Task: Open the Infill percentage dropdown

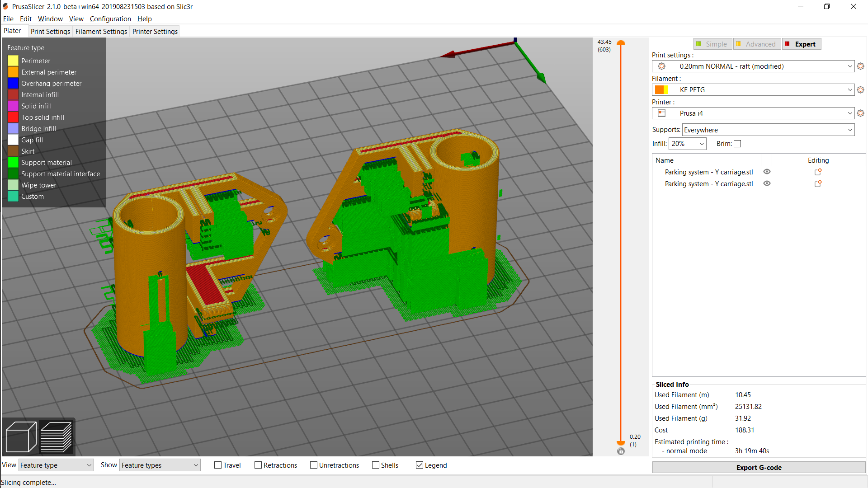Action: (687, 144)
